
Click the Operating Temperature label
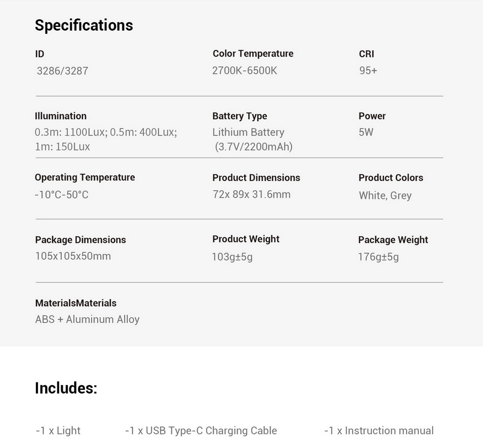tap(85, 178)
